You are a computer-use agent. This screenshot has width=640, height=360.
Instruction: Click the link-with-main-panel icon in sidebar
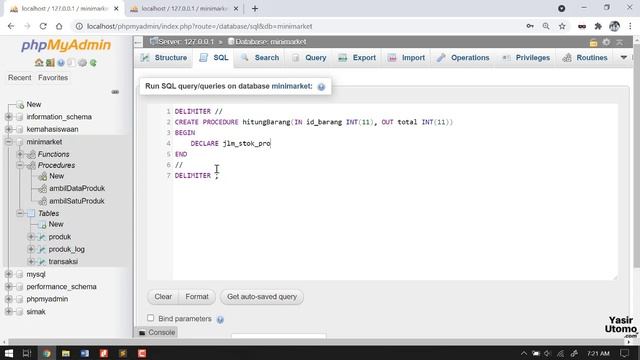pyautogui.click(x=115, y=92)
